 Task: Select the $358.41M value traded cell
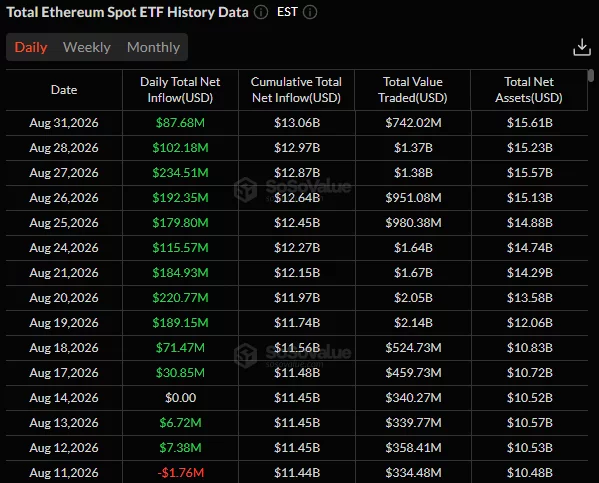(x=413, y=447)
